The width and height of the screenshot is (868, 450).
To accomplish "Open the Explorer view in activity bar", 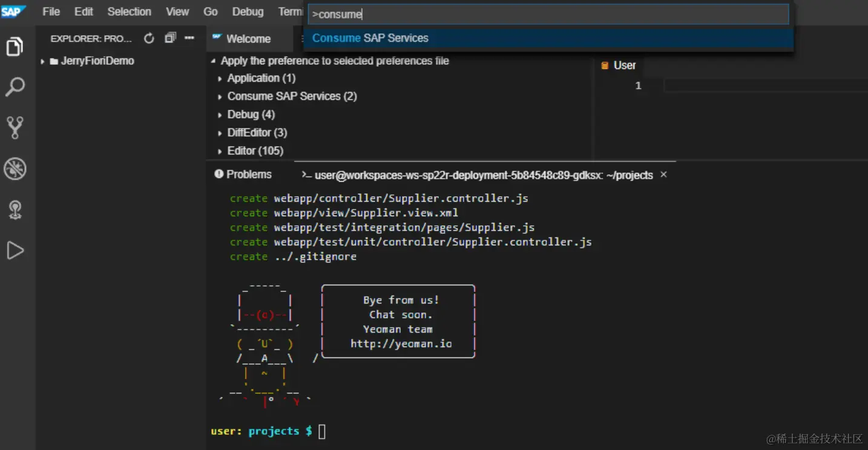I will 15,47.
